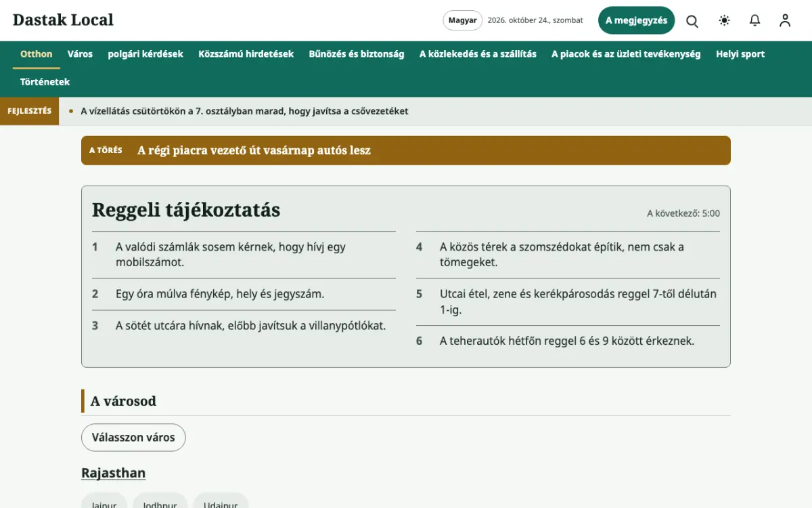The height and width of the screenshot is (508, 812).
Task: Toggle the sun theme icon
Action: tap(725, 20)
